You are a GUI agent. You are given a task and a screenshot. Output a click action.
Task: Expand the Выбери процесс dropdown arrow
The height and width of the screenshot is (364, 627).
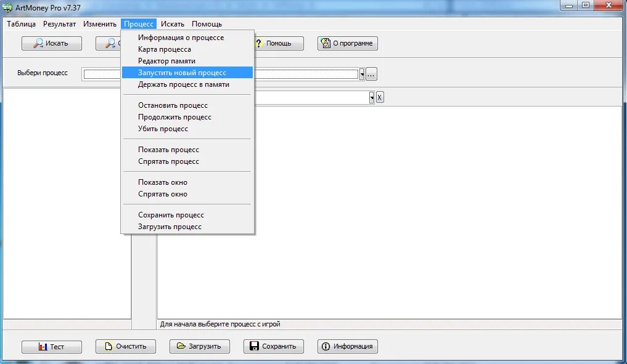pyautogui.click(x=361, y=75)
